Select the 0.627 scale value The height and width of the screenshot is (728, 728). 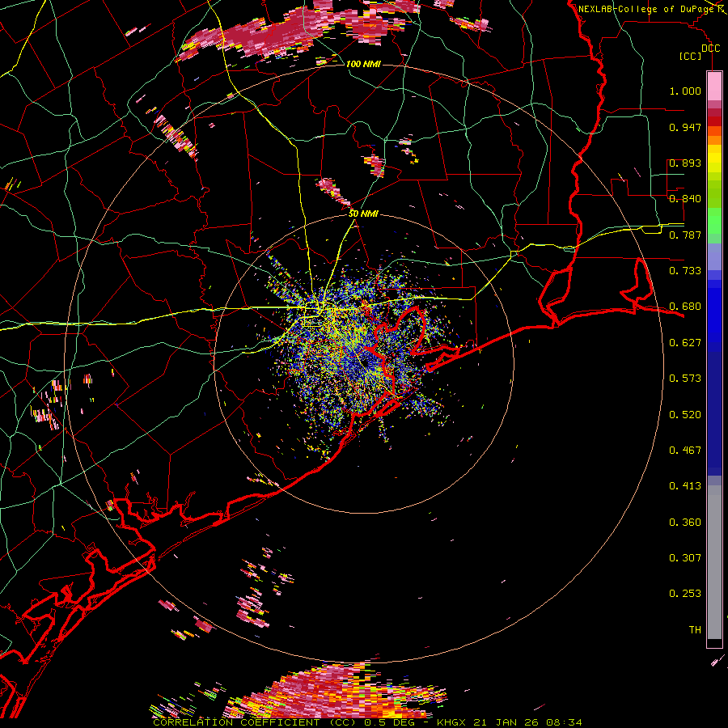(685, 343)
